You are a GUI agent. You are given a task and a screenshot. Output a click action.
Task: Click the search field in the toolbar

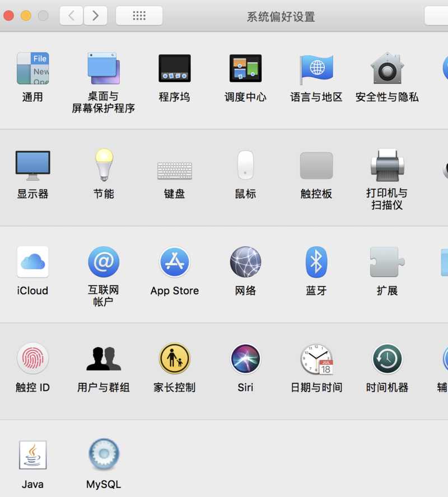click(x=436, y=15)
